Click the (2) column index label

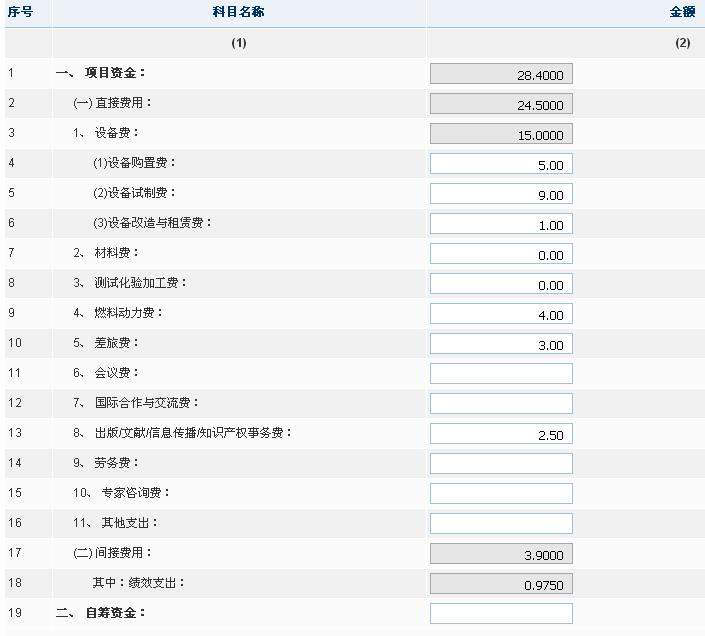click(683, 43)
